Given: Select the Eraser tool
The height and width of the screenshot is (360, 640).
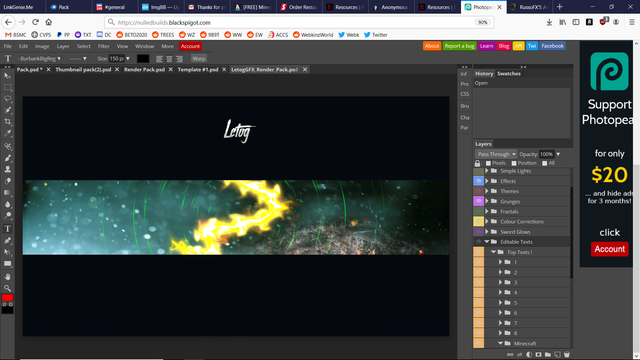Looking at the screenshot, I should [7, 181].
